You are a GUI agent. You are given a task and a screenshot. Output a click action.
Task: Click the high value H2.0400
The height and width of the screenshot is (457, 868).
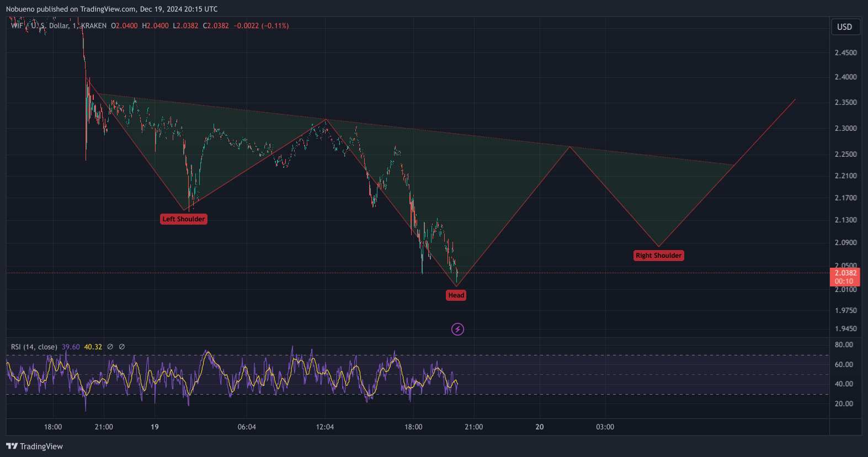(x=155, y=25)
